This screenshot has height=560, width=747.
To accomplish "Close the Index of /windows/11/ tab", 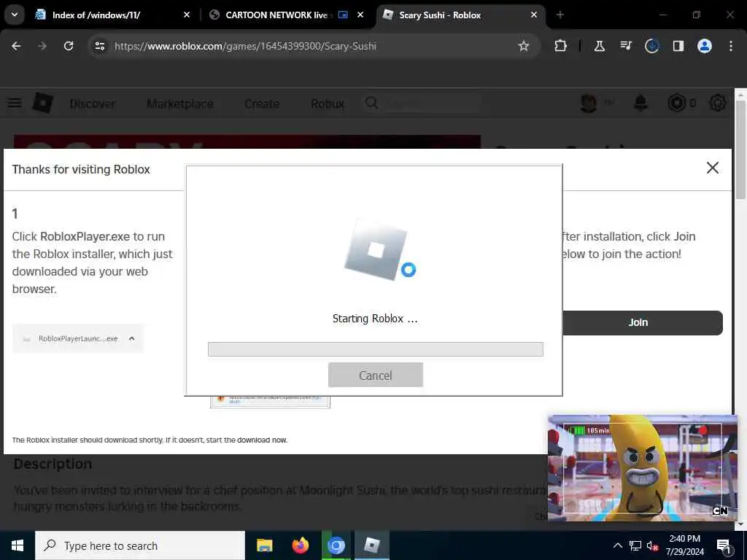I will click(187, 15).
